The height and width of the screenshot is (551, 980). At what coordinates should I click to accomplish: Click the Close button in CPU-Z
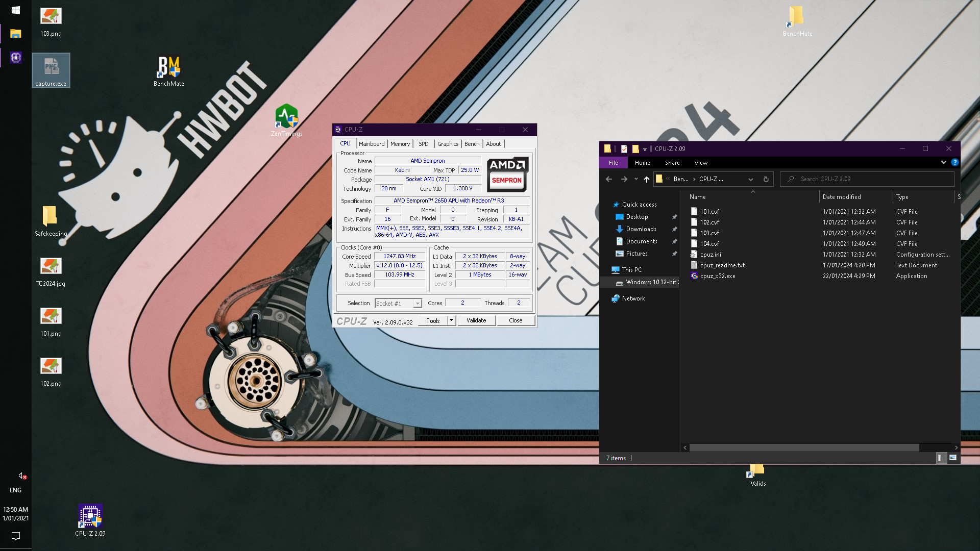[516, 320]
